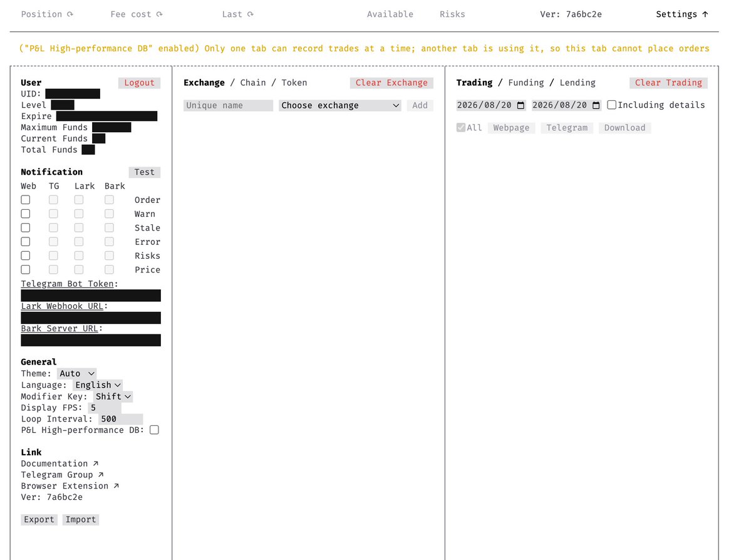
Task: Switch to the Funding tab
Action: [x=526, y=83]
